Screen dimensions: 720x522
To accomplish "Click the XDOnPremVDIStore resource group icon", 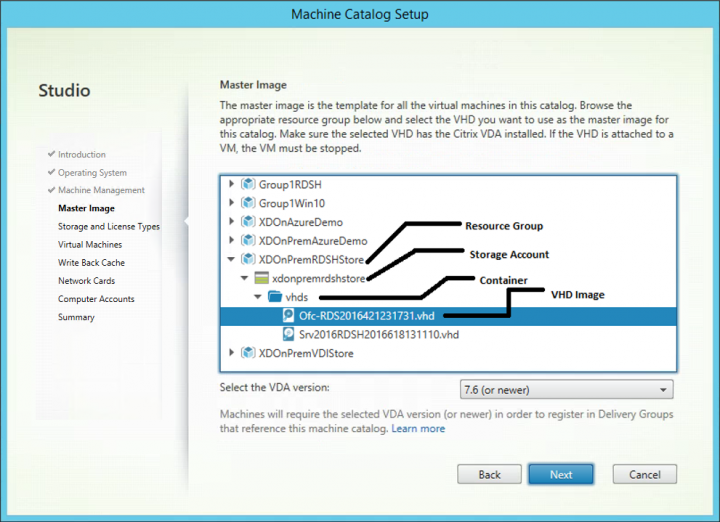I will click(249, 353).
